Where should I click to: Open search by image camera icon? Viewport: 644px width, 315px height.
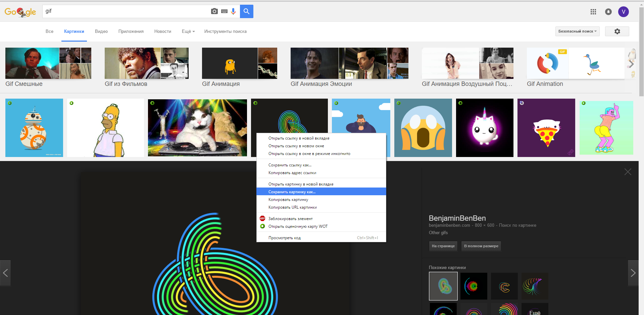[214, 11]
